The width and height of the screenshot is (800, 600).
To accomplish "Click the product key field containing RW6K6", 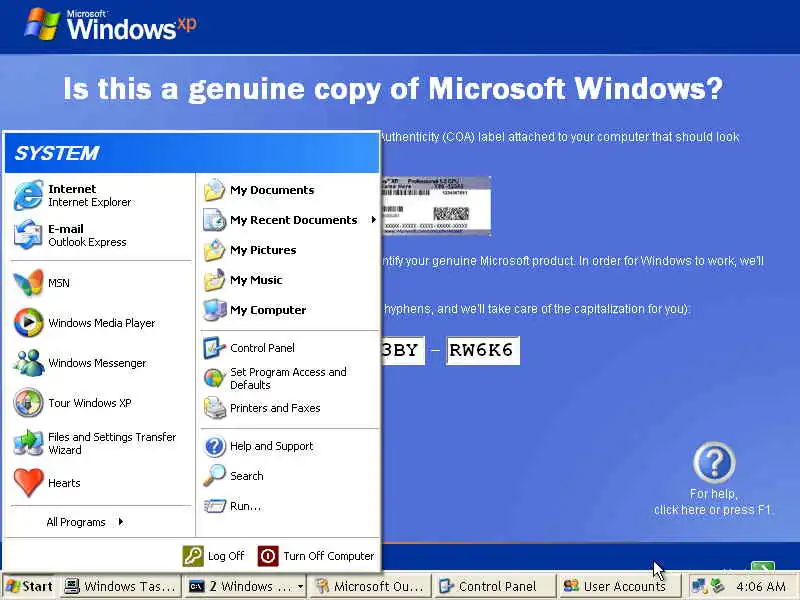I will coord(483,351).
